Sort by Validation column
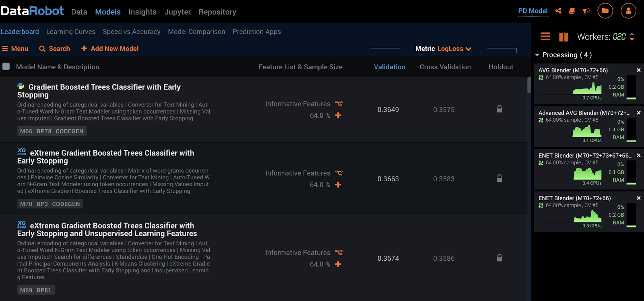The width and height of the screenshot is (644, 301). [389, 67]
